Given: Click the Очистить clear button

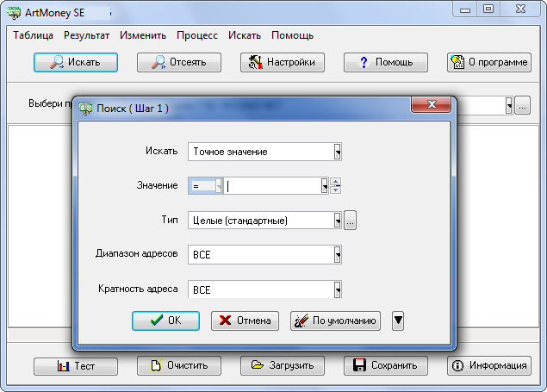Looking at the screenshot, I should click(179, 365).
